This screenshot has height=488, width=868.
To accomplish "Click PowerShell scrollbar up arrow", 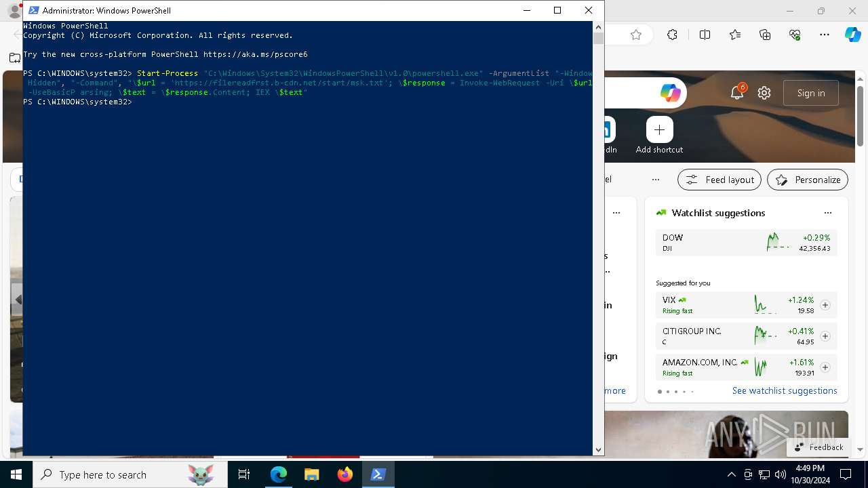I will coord(598,26).
